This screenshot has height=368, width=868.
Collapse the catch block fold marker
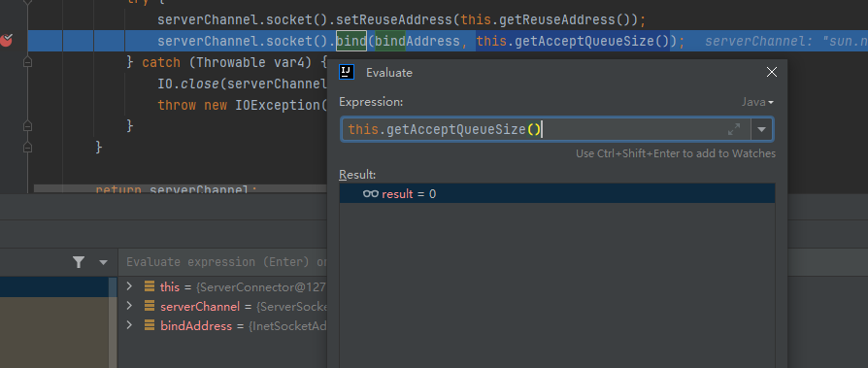tap(27, 62)
